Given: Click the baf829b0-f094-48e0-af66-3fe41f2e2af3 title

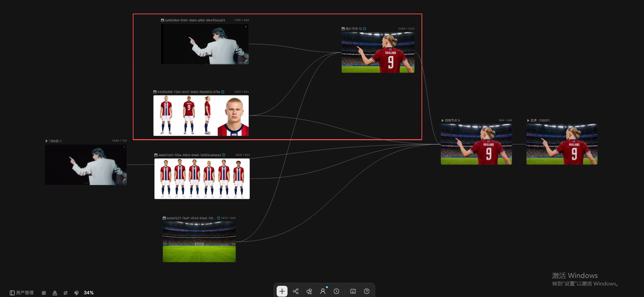Looking at the screenshot, I should click(195, 20).
